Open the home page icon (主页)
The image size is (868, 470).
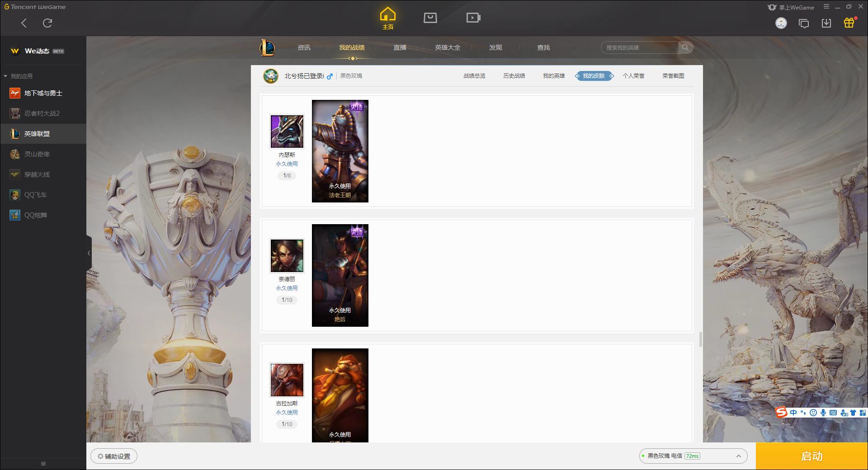[388, 19]
